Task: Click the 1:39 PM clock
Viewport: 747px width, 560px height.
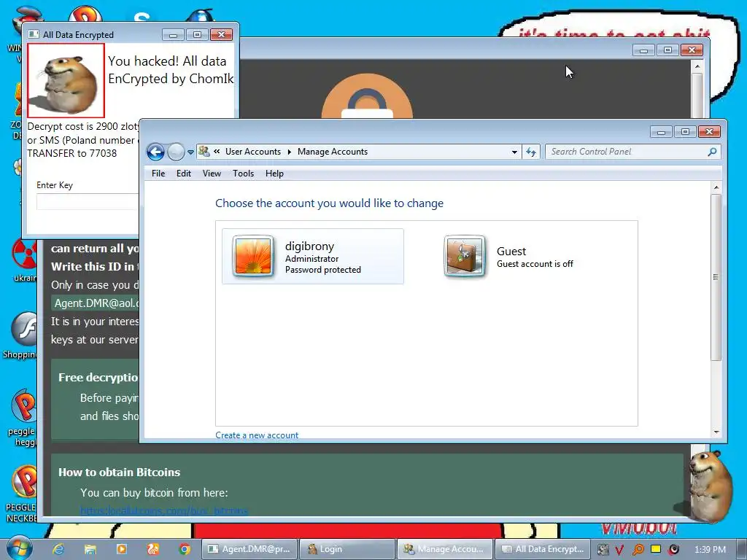Action: pos(710,550)
